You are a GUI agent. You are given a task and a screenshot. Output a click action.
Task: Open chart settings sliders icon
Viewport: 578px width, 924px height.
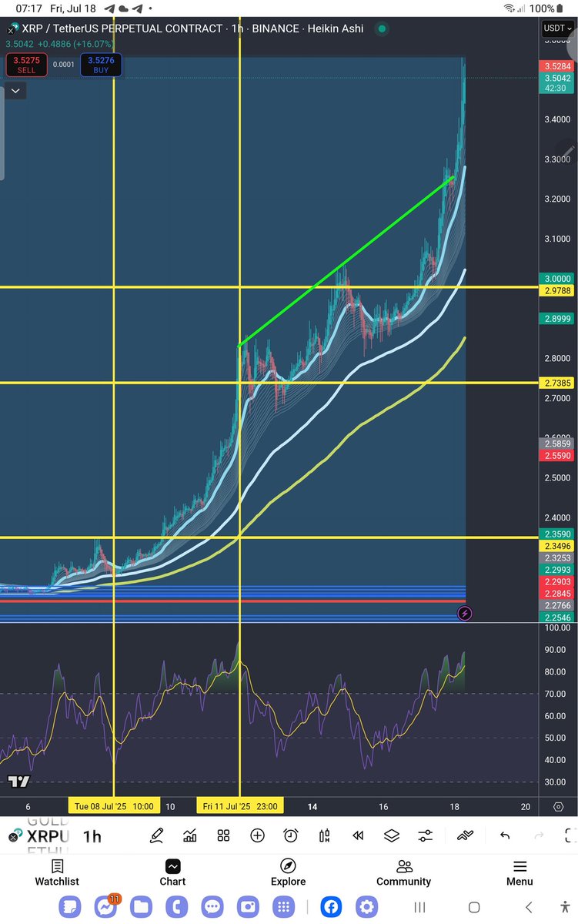(425, 835)
